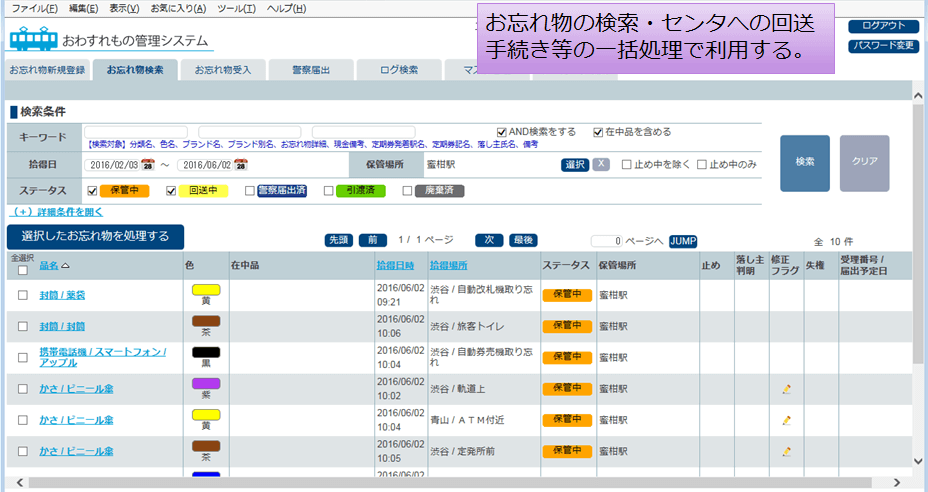Click the page number input next to JUMP
This screenshot has height=492, width=928.
click(x=606, y=241)
